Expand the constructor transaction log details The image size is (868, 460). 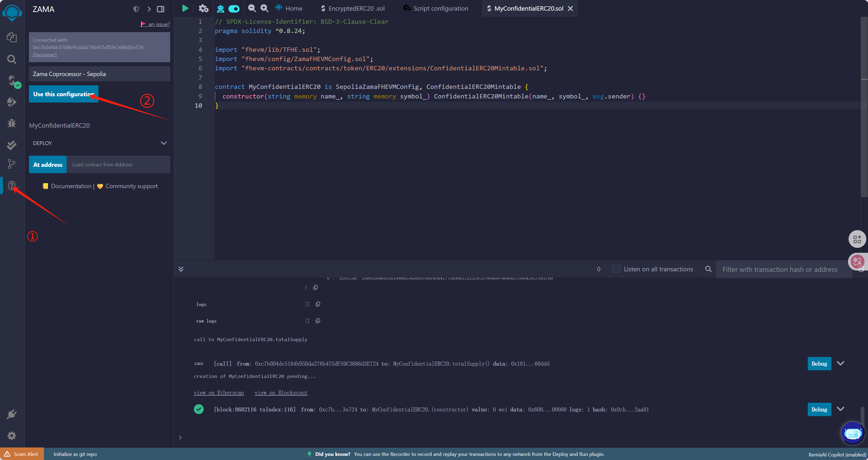coord(840,409)
